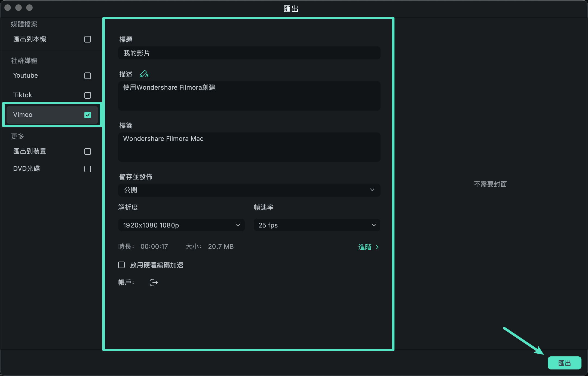Uncheck the Vimeo checkbox
Viewport: 588px width, 376px height.
(x=88, y=115)
